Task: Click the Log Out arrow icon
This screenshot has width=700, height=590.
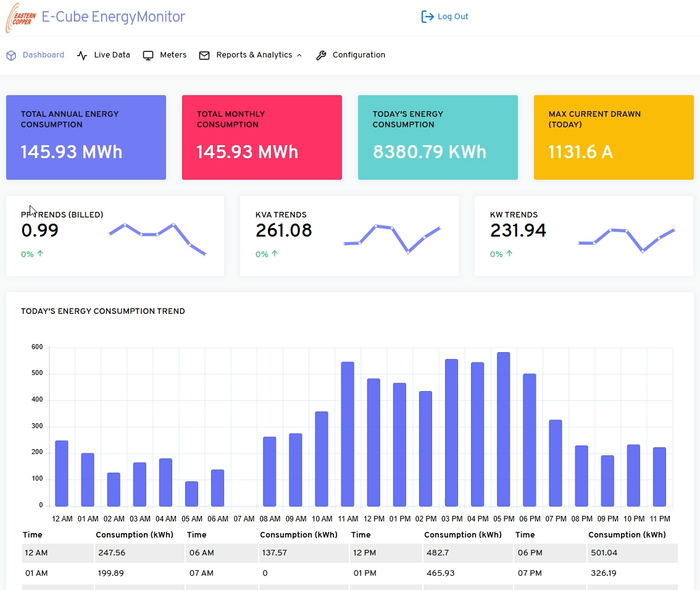Action: [x=427, y=17]
